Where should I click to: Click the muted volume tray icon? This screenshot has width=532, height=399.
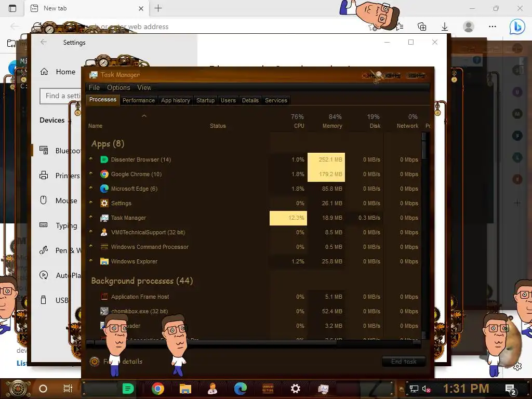(426, 389)
